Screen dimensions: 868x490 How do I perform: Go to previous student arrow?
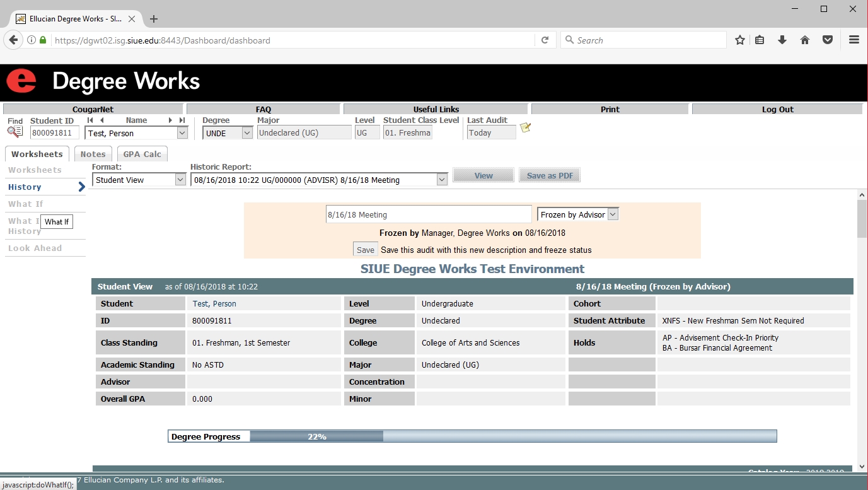pos(102,120)
